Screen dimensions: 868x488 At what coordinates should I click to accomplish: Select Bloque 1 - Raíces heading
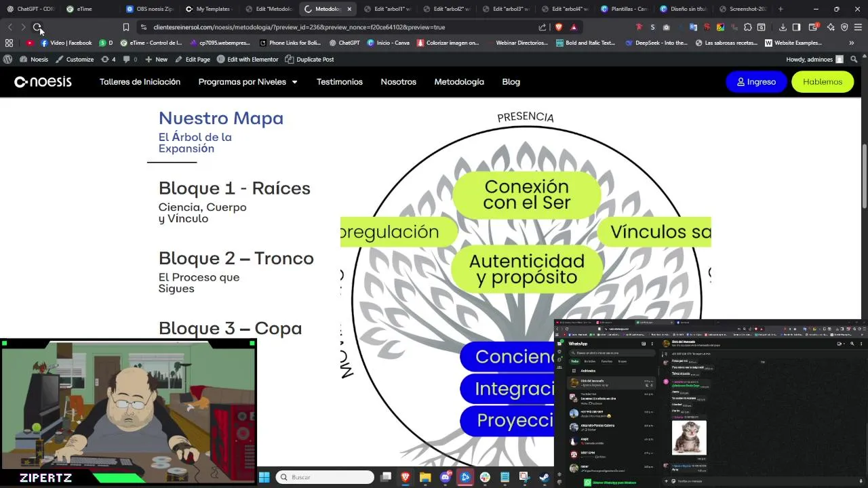(x=235, y=188)
